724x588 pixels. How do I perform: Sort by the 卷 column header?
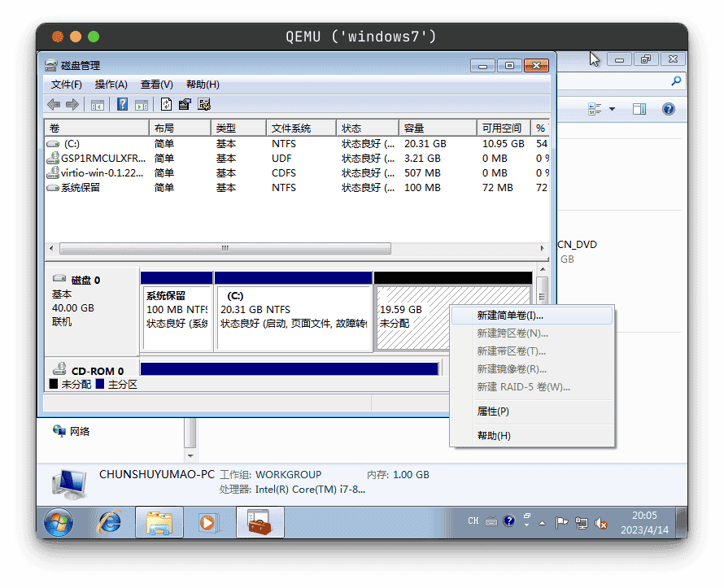coord(97,128)
